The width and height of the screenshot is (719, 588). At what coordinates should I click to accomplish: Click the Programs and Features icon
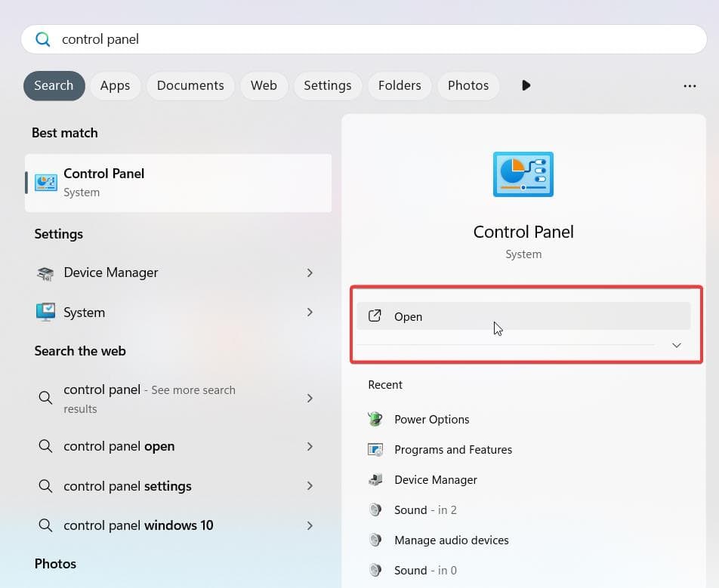[x=375, y=450]
